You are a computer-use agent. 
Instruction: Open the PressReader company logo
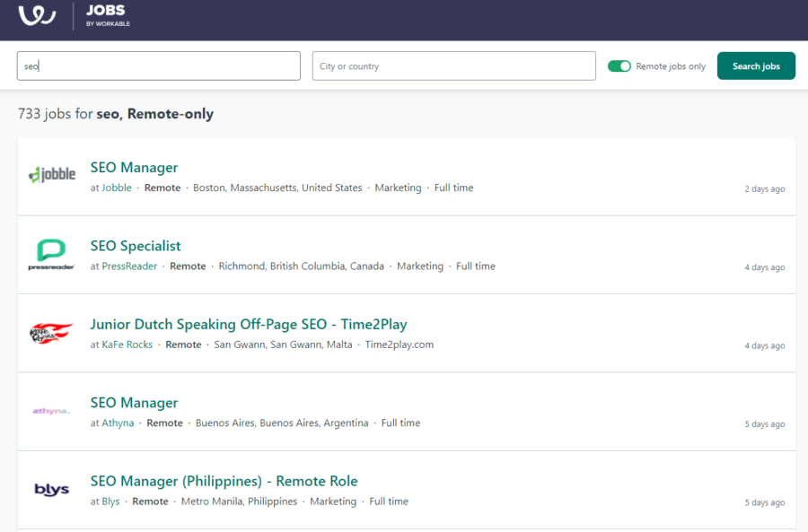(51, 255)
